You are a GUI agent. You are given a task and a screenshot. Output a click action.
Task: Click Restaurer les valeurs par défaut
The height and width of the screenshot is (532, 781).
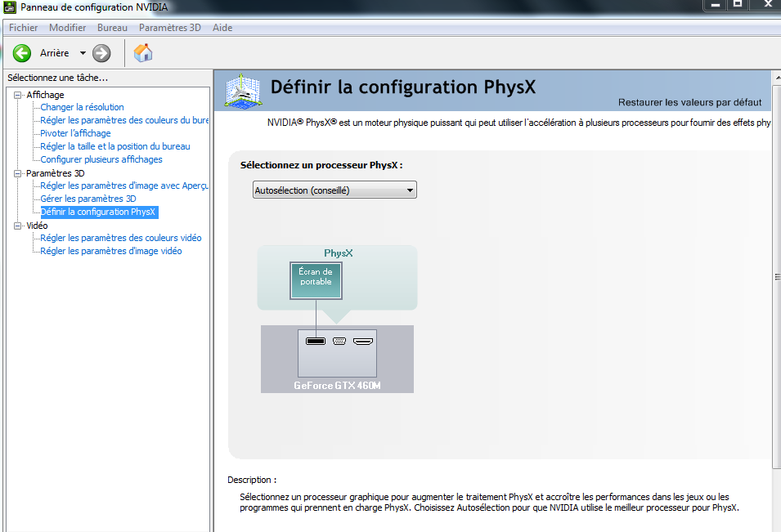pyautogui.click(x=689, y=102)
